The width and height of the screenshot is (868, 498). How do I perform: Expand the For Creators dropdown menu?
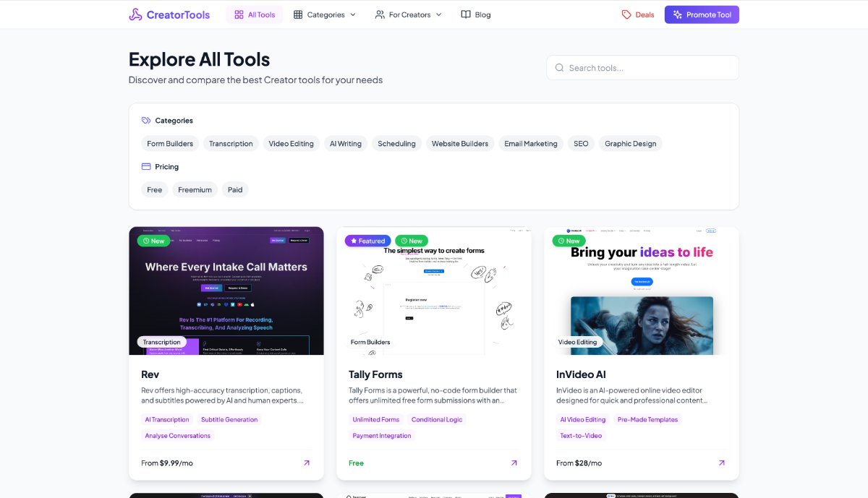[x=409, y=14]
